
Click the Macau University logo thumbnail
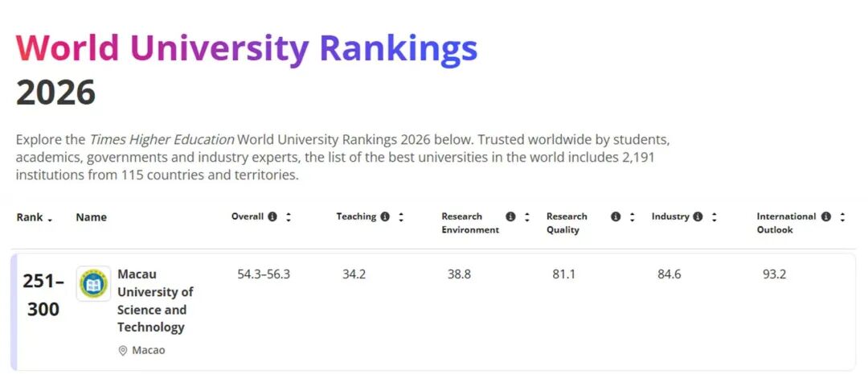tap(93, 284)
